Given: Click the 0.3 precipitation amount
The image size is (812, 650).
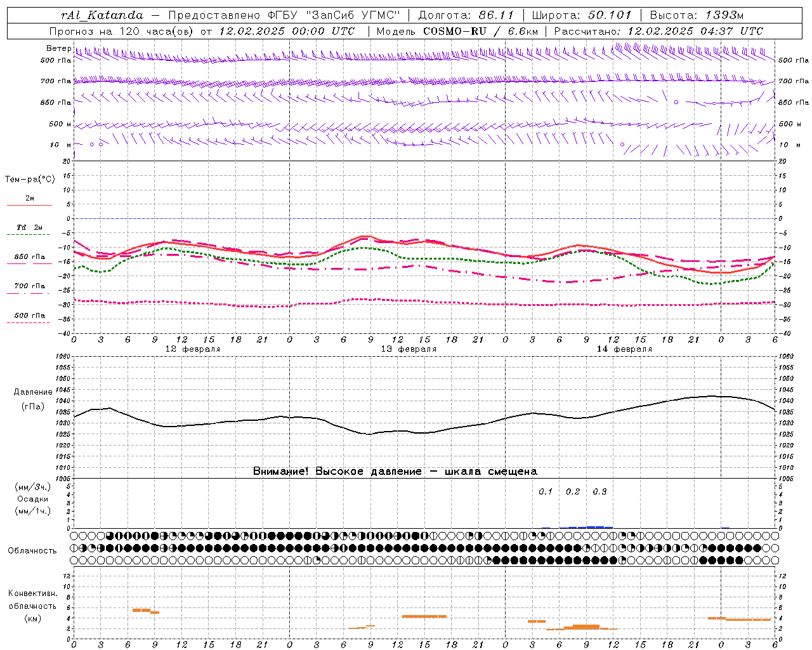Looking at the screenshot, I should pos(599,492).
